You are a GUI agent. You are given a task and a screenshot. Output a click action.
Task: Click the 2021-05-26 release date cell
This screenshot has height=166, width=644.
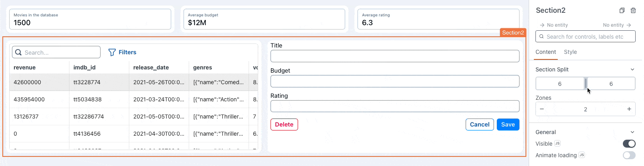[159, 82]
